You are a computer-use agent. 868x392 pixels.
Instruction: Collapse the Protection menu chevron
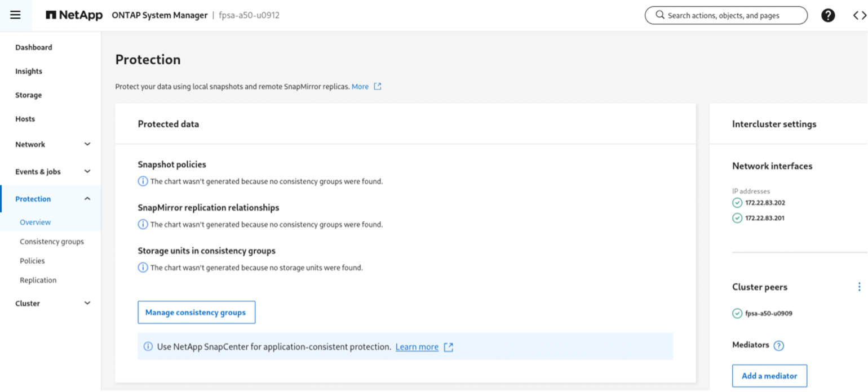[87, 199]
